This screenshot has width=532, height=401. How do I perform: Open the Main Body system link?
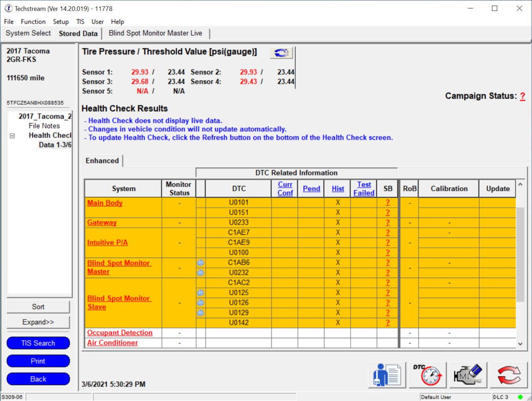105,203
